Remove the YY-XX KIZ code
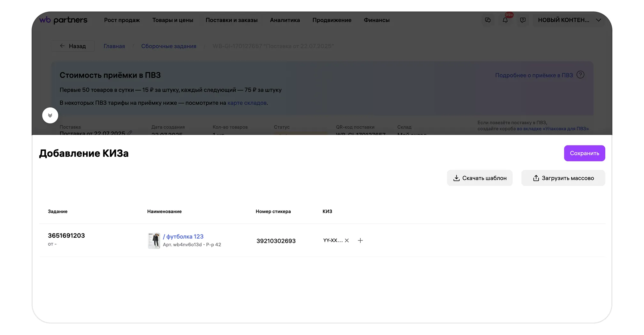This screenshot has height=335, width=644. point(347,241)
